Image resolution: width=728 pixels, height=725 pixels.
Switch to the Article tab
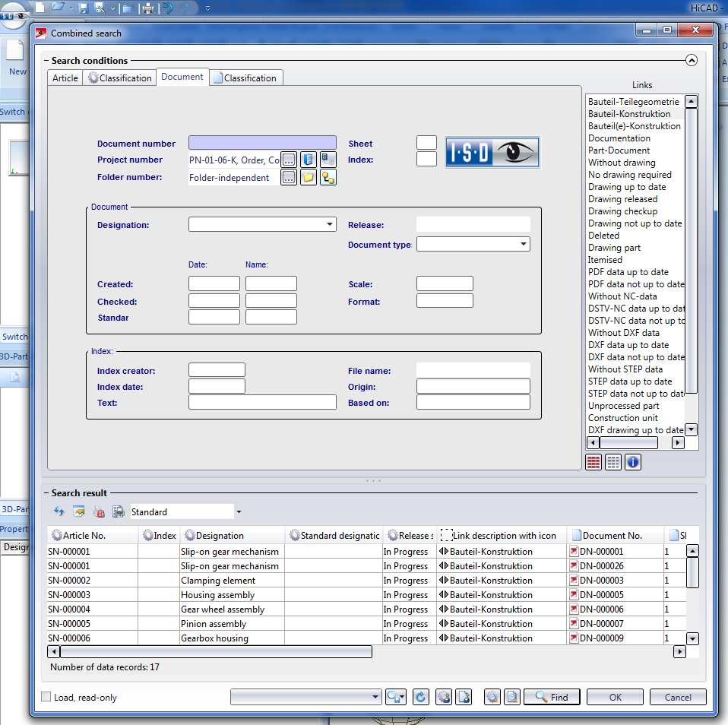[65, 78]
